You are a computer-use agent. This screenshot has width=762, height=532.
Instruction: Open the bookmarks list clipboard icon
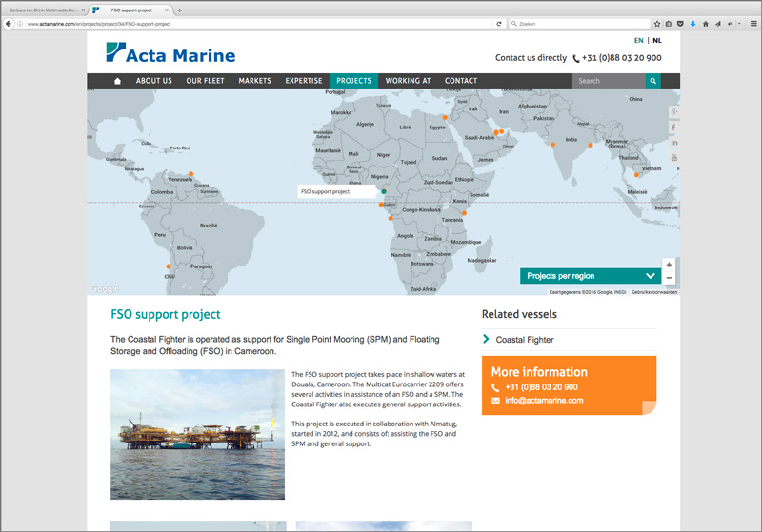tap(669, 23)
